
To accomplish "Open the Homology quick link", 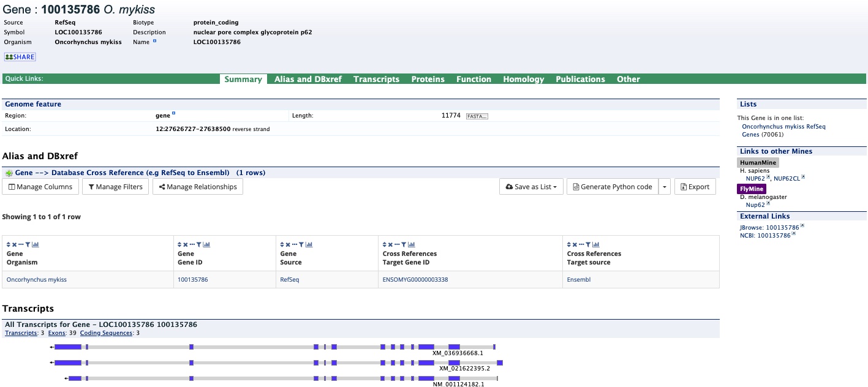I will tap(523, 79).
